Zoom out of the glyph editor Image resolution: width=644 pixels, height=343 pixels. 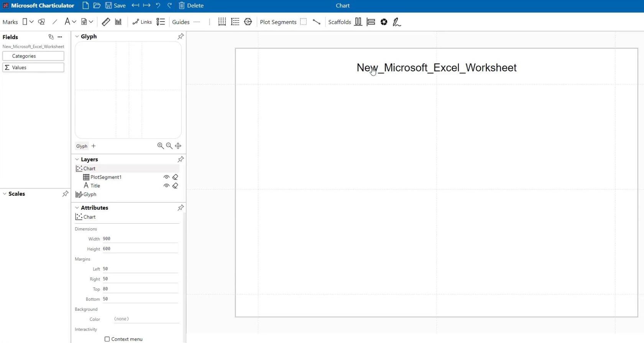tap(169, 146)
